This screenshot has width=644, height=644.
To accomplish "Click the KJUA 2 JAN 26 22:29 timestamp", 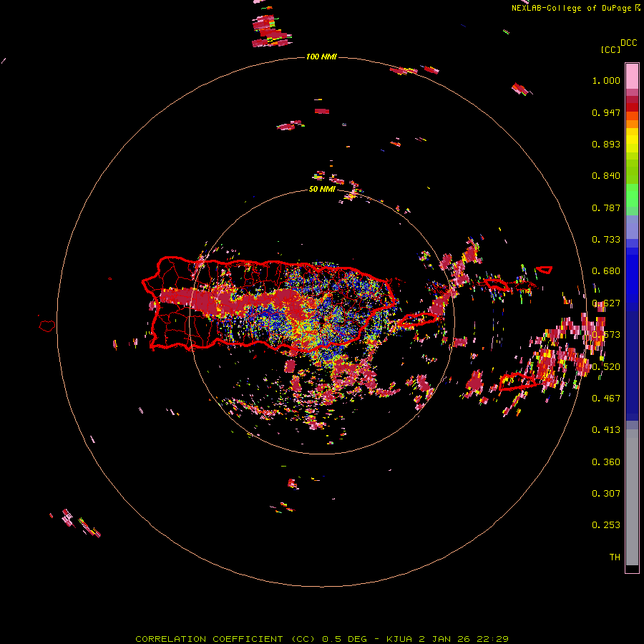I will [447, 639].
